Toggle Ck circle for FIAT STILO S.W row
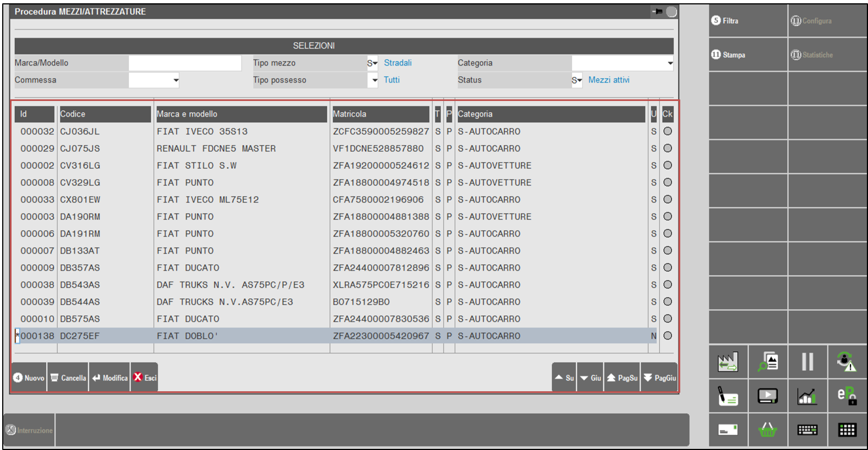The image size is (868, 450). 668,165
